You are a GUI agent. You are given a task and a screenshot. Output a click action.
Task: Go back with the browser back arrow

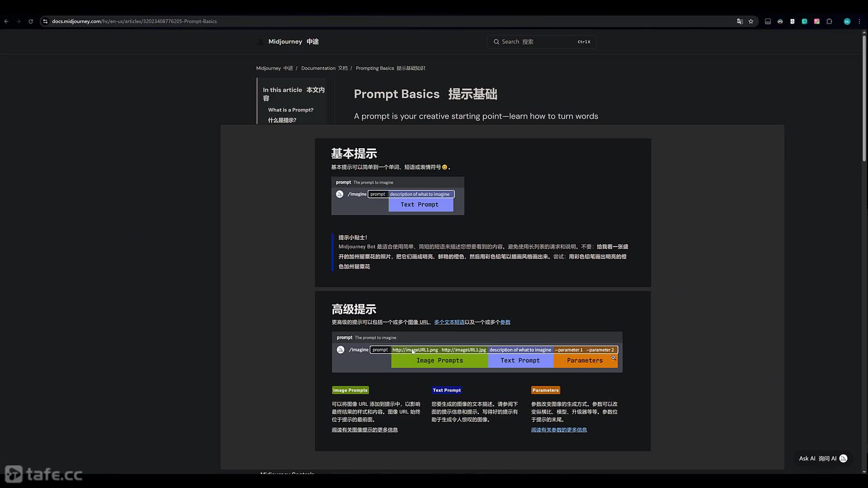[x=6, y=21]
